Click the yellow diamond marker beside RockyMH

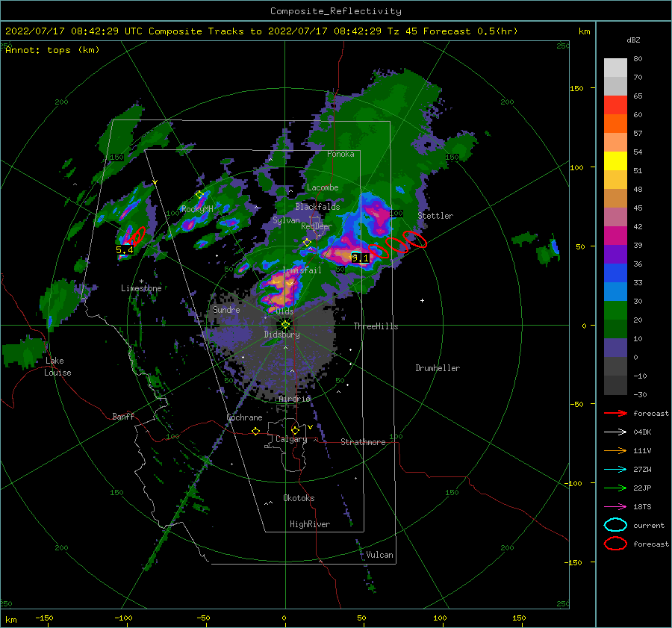click(199, 195)
